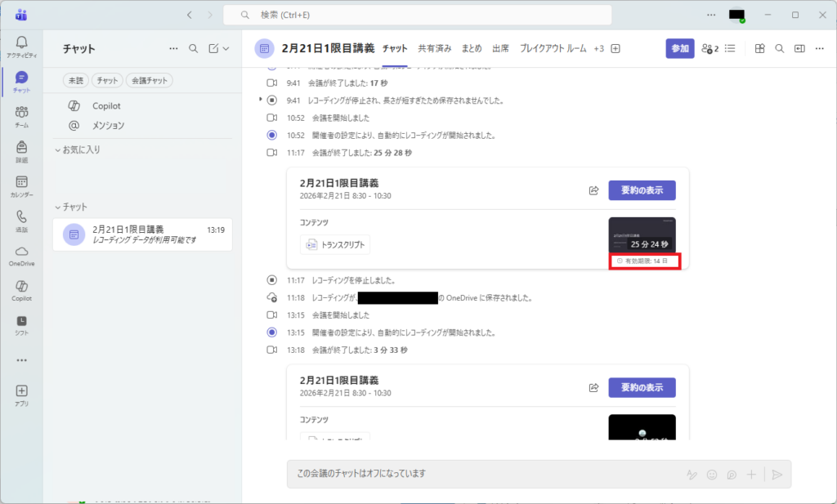Click the share icon on first recording card

coord(593,190)
